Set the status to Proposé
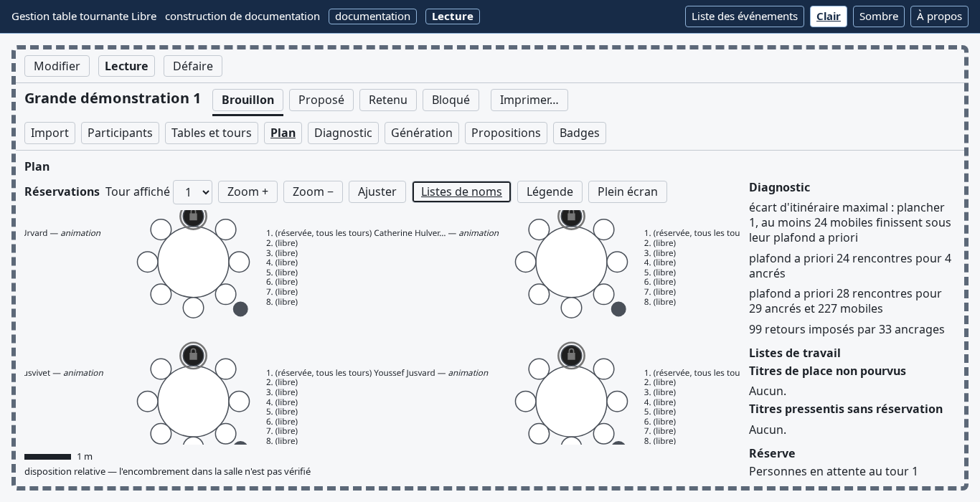 click(x=321, y=100)
